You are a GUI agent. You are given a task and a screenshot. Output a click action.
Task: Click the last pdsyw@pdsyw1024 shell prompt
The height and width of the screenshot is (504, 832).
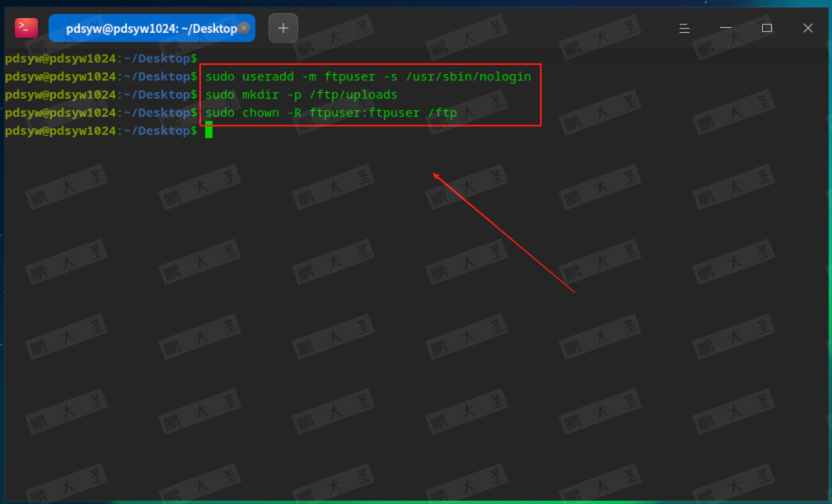[x=100, y=130]
